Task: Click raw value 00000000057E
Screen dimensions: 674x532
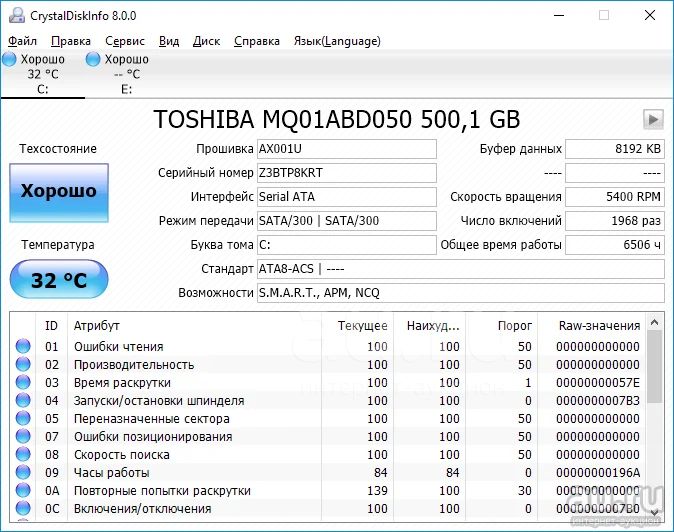Action: pos(598,382)
